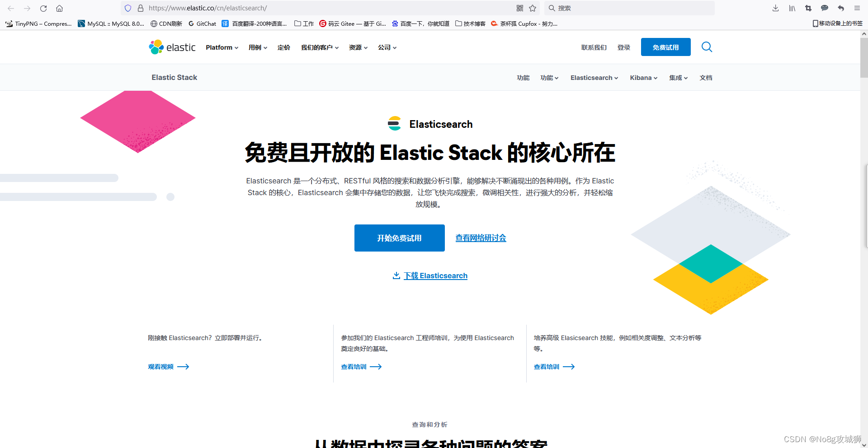Image resolution: width=868 pixels, height=448 pixels.
Task: Click the browser Home icon
Action: pos(59,8)
